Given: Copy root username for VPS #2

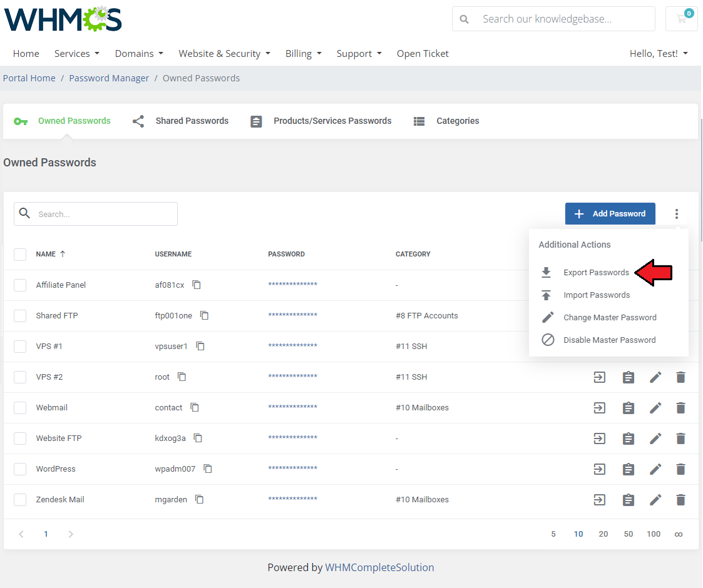Looking at the screenshot, I should 182,377.
